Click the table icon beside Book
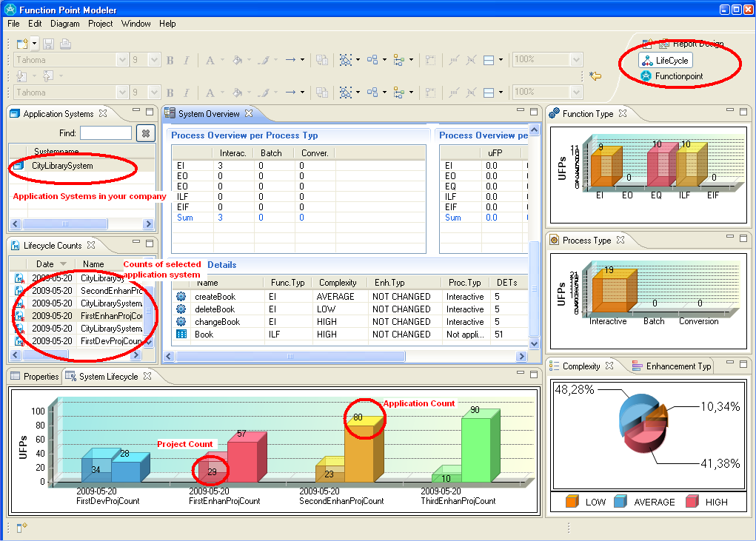 click(181, 334)
